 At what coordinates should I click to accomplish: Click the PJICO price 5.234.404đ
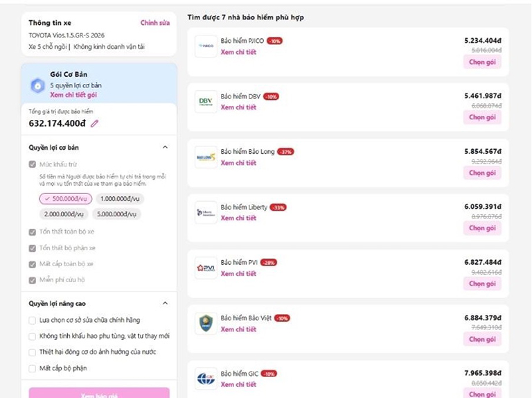tap(483, 41)
